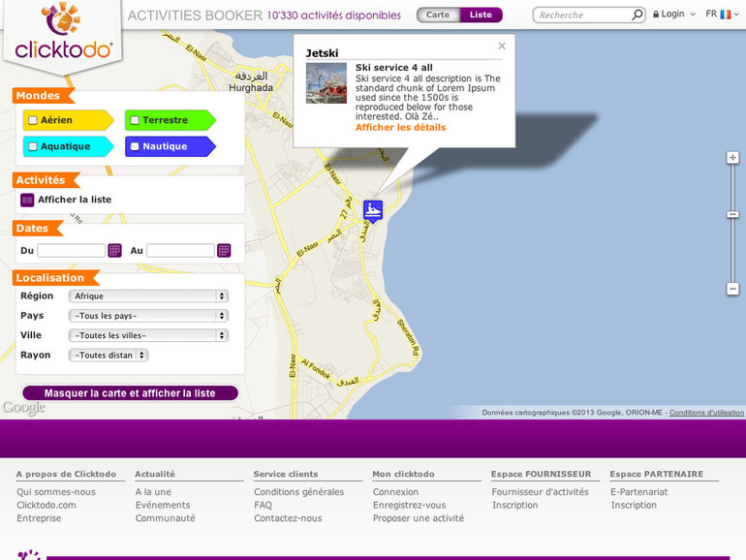This screenshot has width=746, height=560.
Task: Close the Jetski info popup
Action: coord(502,47)
